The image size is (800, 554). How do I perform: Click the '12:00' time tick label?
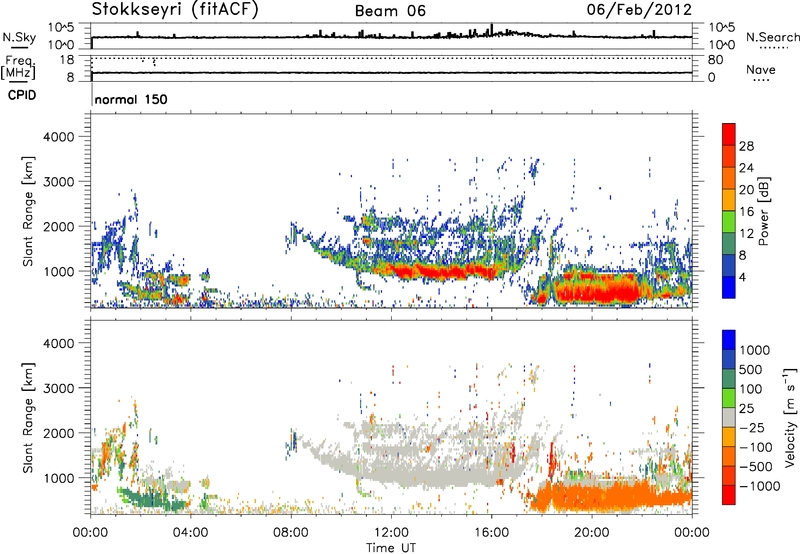tap(391, 533)
